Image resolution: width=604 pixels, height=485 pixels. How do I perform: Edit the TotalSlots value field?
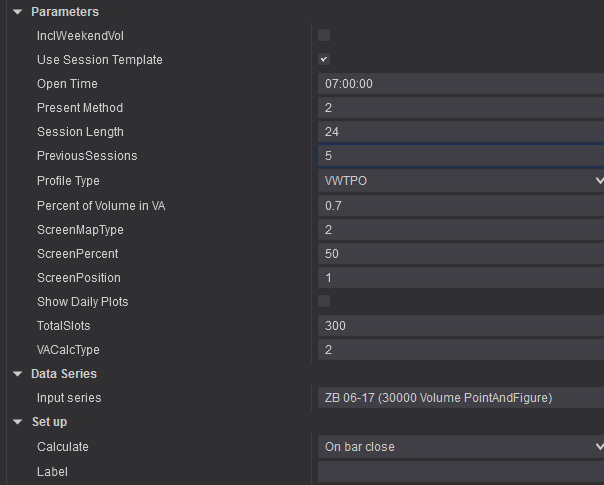coord(461,326)
